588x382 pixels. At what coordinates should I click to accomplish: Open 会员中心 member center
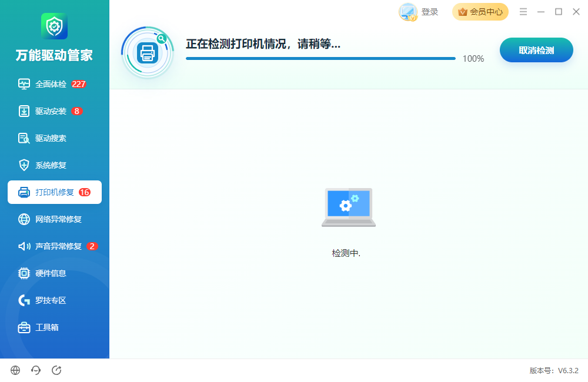(x=480, y=12)
